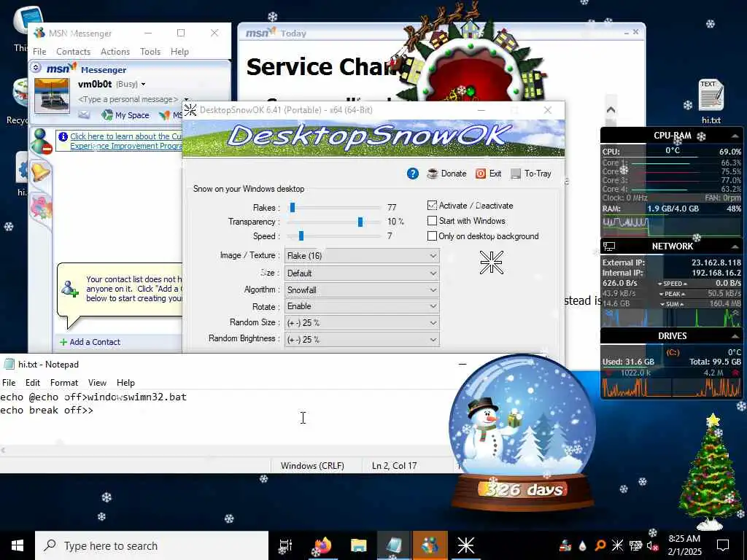The width and height of the screenshot is (747, 560).
Task: Open MSN Messenger File menu
Action: (39, 52)
